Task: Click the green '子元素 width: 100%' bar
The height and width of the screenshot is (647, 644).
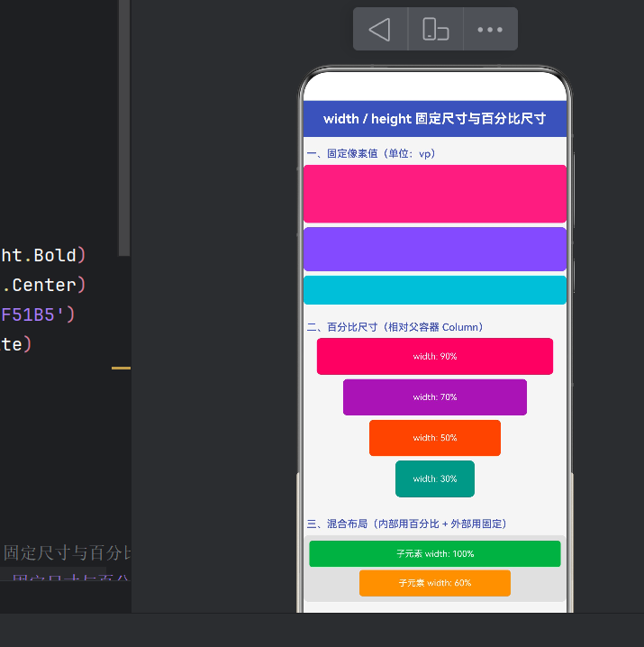Action: tap(435, 554)
